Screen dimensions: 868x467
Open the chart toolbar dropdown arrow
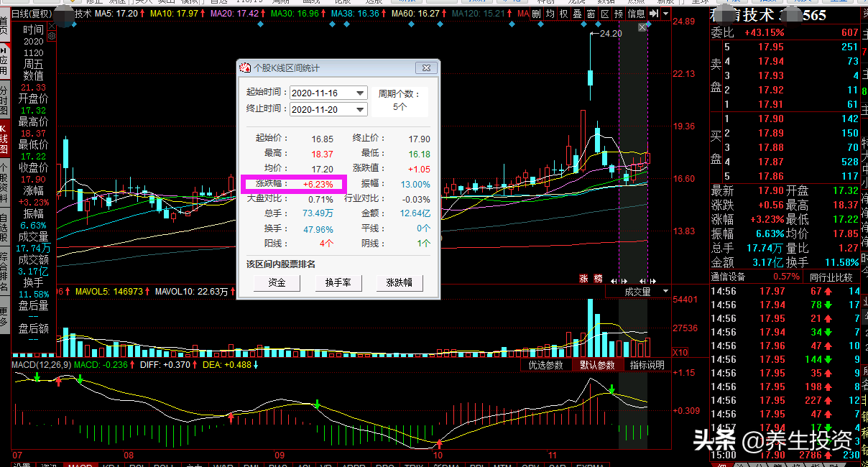[665, 14]
